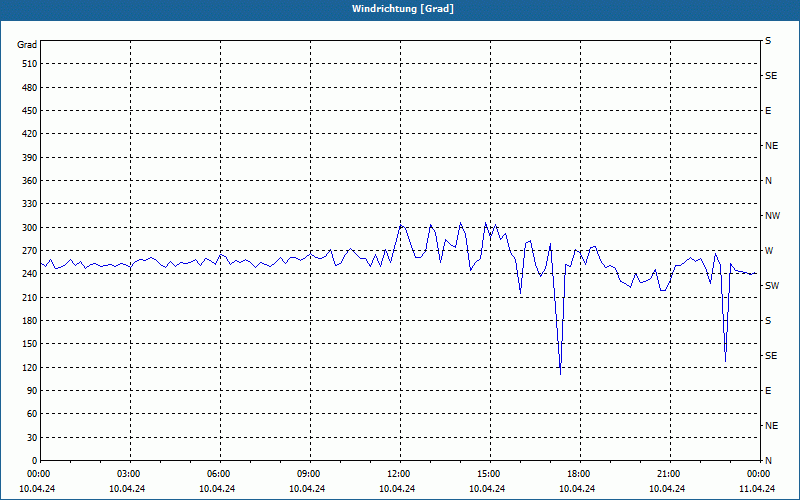Click the 10.04.24 date below 12:00

pyautogui.click(x=397, y=489)
